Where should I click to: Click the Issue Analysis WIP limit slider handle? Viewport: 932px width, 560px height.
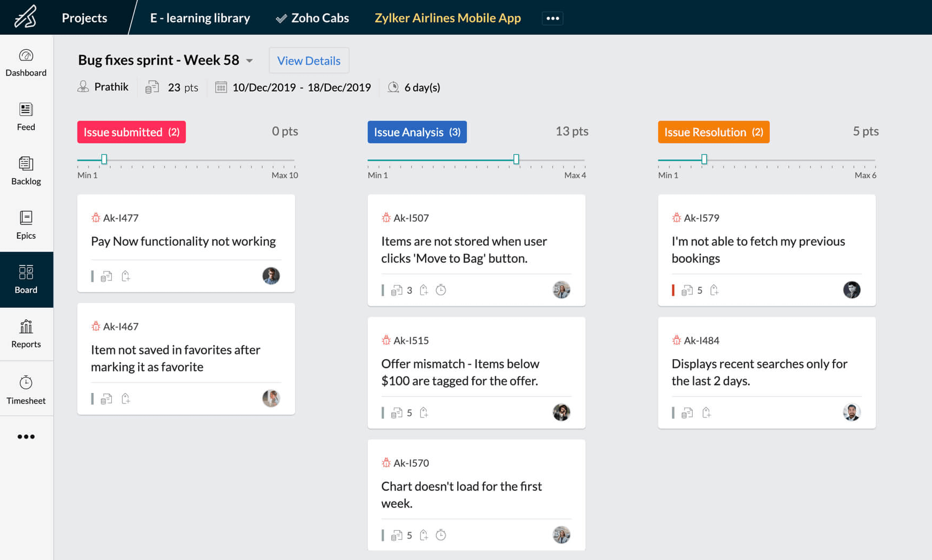[516, 159]
